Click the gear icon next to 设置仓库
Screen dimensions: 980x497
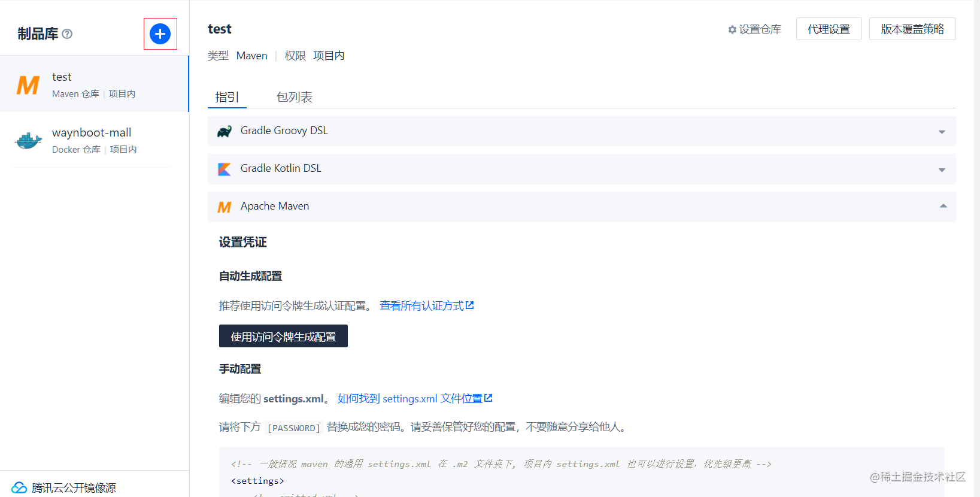pos(732,29)
